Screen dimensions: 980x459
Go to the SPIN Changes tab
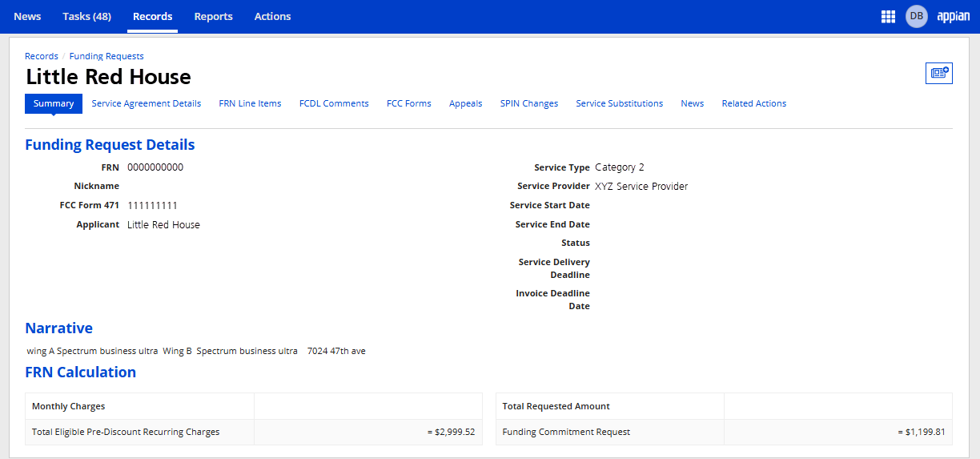coord(529,103)
